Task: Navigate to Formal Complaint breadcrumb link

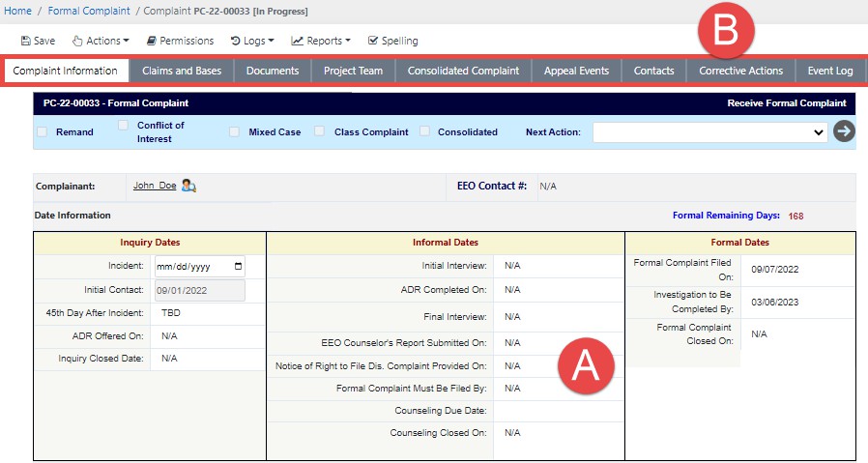Action: pyautogui.click(x=89, y=11)
